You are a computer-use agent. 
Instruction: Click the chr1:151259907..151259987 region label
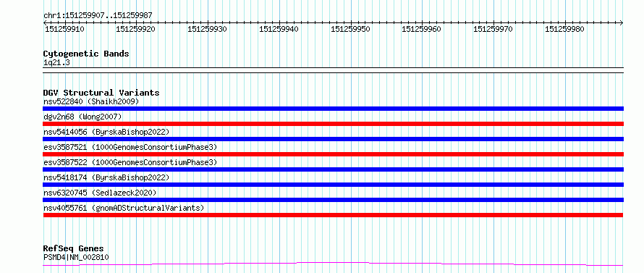(x=98, y=16)
